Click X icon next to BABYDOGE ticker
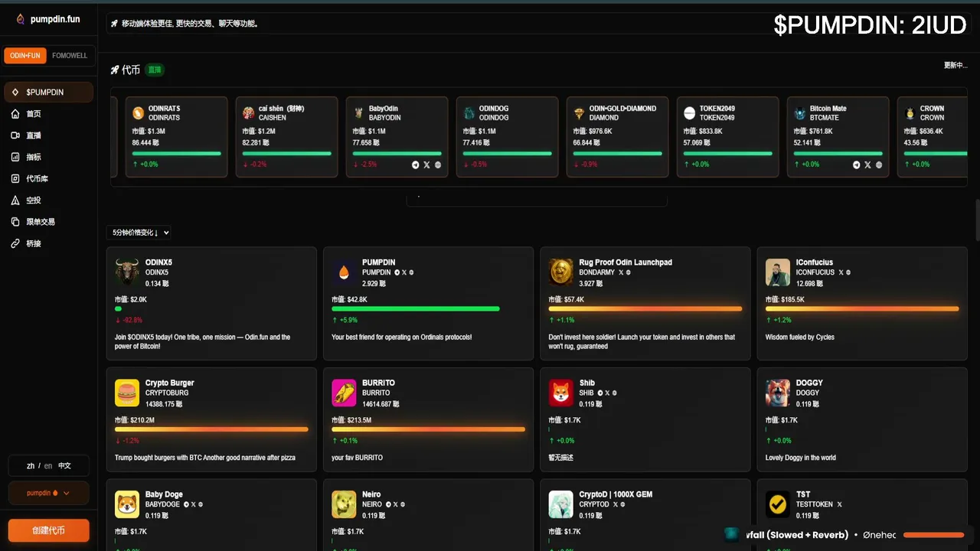Viewport: 980px width, 551px height. point(194,504)
